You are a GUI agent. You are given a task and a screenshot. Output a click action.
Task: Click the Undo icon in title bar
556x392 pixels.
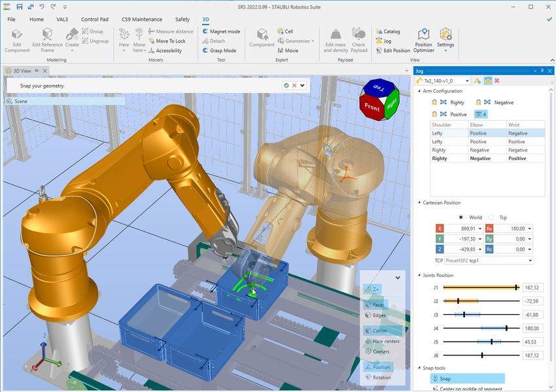click(42, 7)
